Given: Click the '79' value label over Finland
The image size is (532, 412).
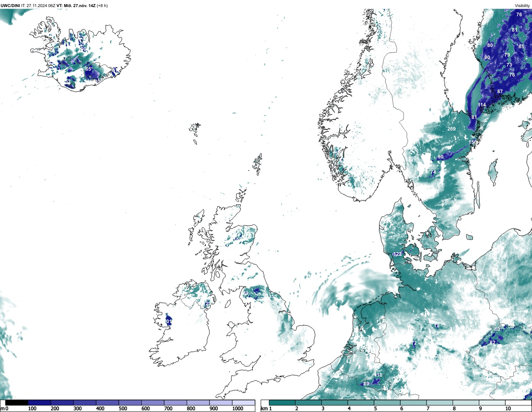Looking at the screenshot, I should click(x=507, y=55).
